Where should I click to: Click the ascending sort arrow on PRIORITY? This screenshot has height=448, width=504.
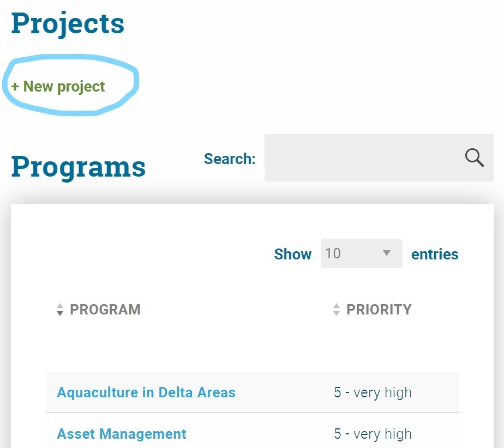point(336,306)
